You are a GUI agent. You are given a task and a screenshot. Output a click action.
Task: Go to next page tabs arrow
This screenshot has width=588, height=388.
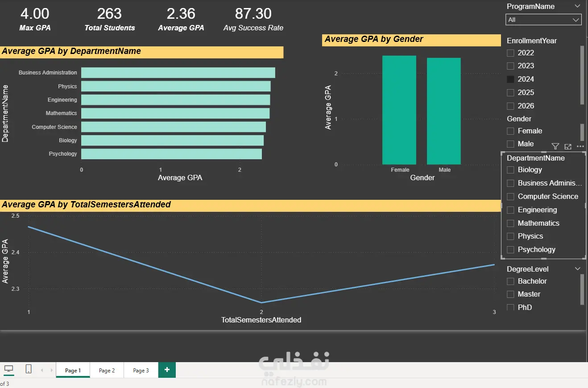point(52,370)
